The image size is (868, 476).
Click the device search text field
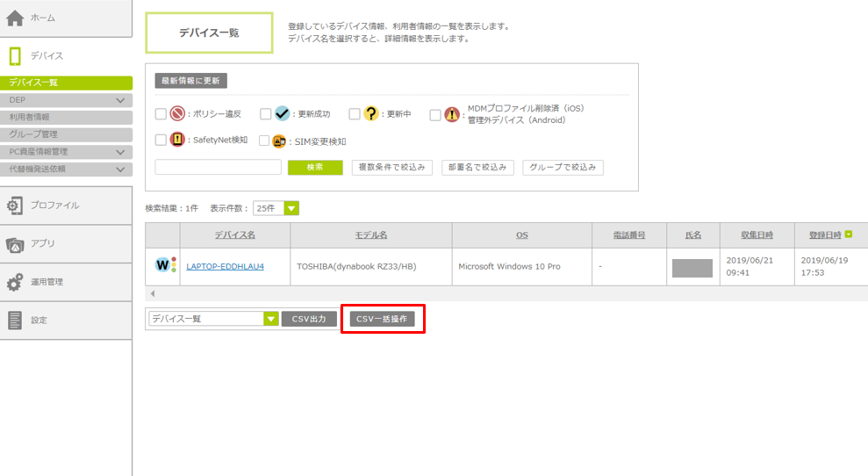pos(218,168)
